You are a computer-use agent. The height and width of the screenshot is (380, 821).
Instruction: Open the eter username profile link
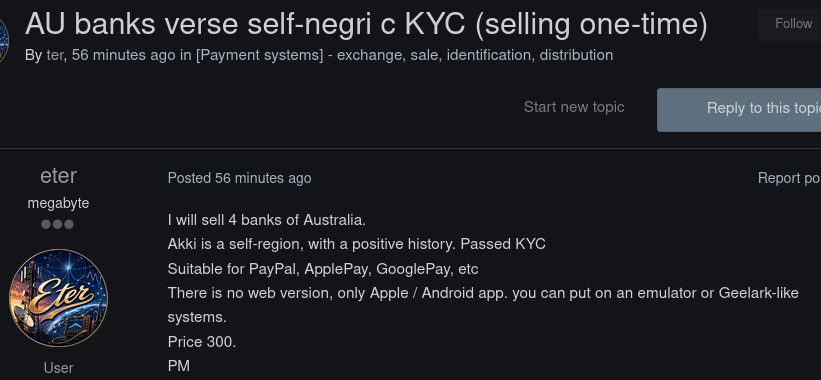[x=58, y=176]
